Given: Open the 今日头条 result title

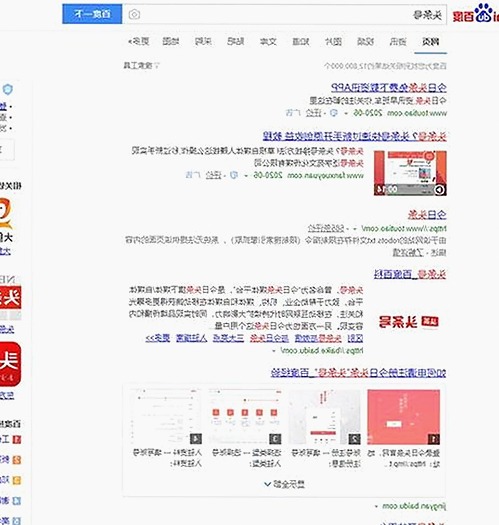Looking at the screenshot, I should [427, 214].
